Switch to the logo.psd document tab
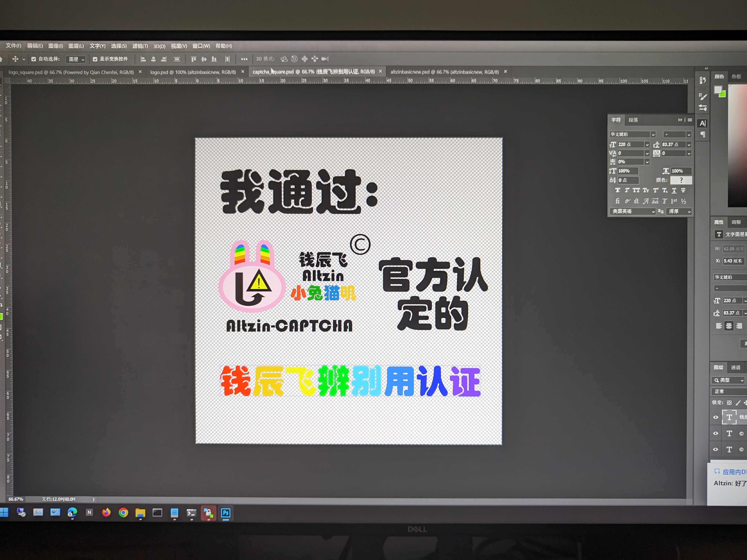747x560 pixels. point(193,72)
